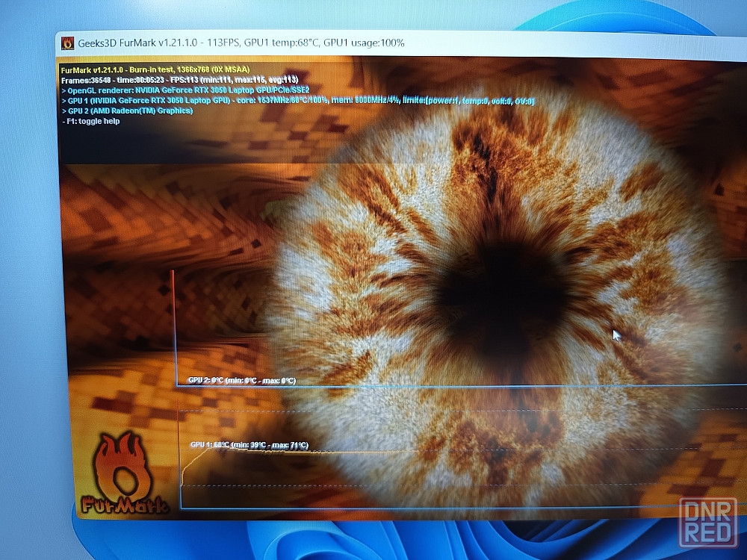Click the window title text showing 113FPS
747x560 pixels.
point(241,43)
